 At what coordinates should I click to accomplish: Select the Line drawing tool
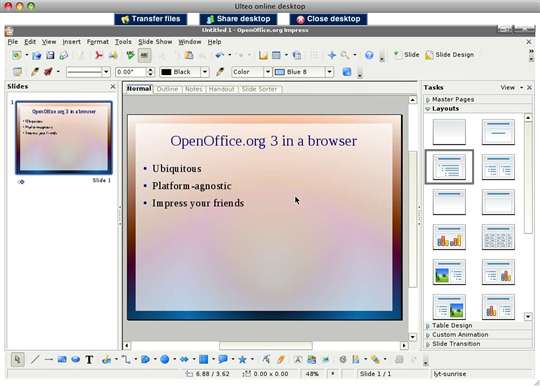pos(35,359)
